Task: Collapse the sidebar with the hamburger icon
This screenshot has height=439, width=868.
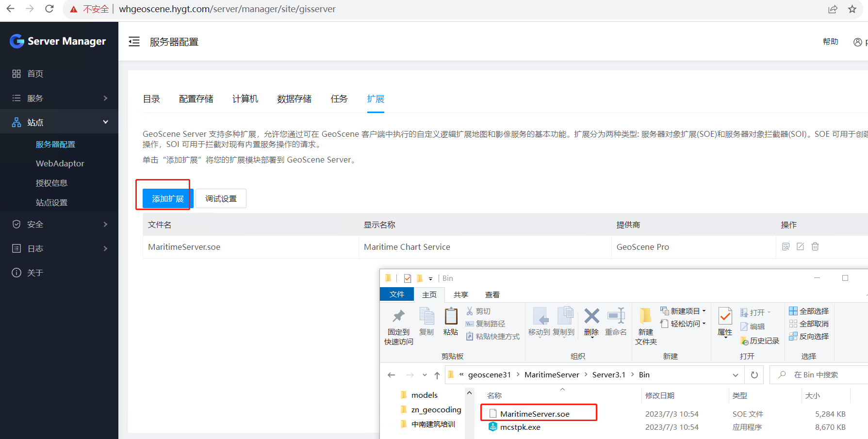Action: (134, 42)
